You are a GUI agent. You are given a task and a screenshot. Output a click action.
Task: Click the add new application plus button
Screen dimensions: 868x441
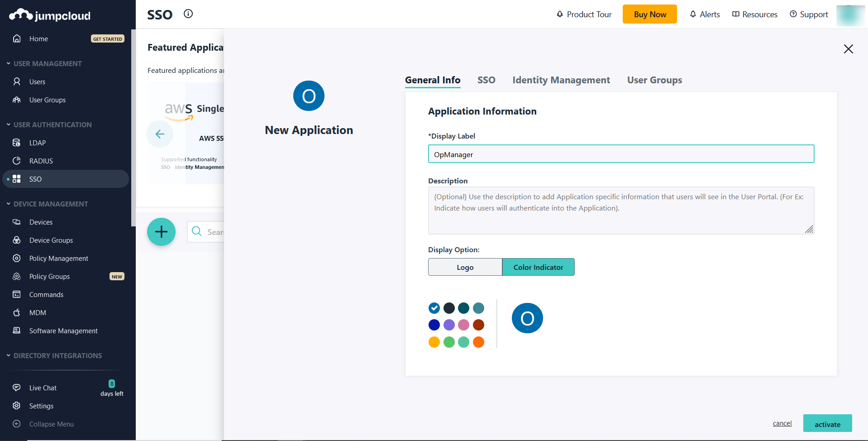(x=161, y=231)
